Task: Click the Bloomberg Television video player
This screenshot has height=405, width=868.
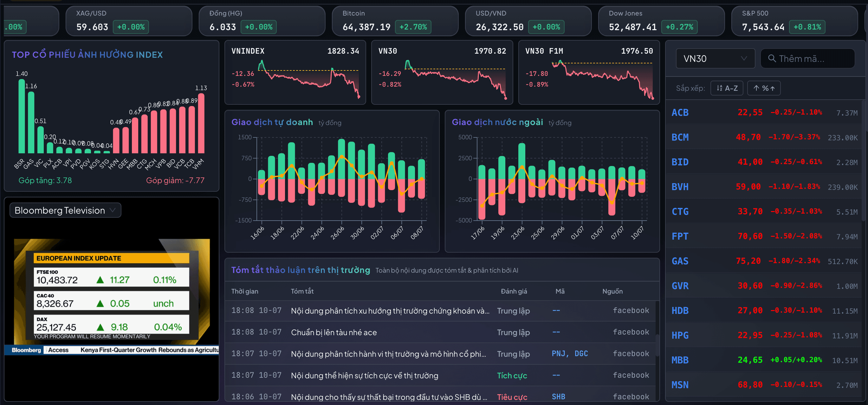Action: coord(112,297)
